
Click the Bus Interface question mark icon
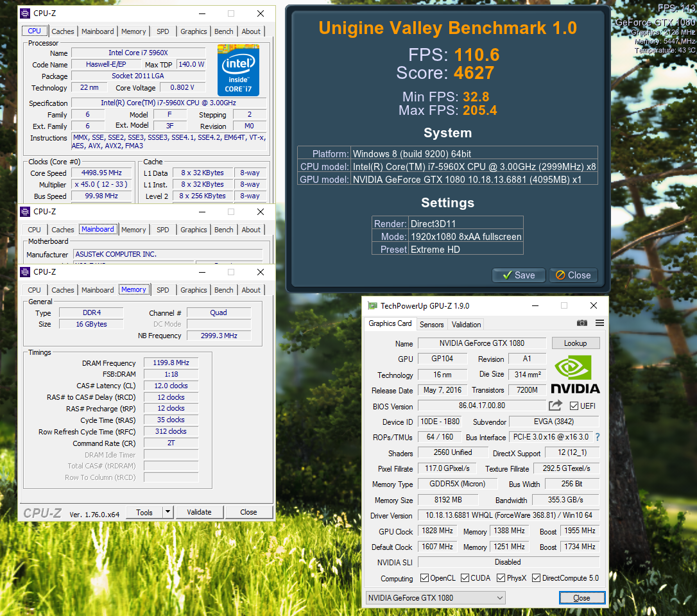pyautogui.click(x=598, y=438)
